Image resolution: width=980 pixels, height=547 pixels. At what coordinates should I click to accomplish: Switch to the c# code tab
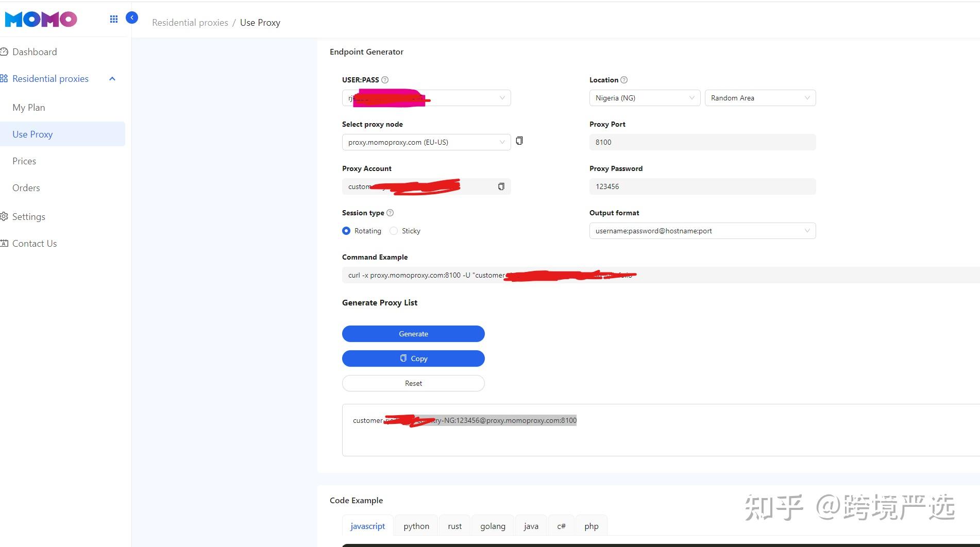pyautogui.click(x=562, y=526)
